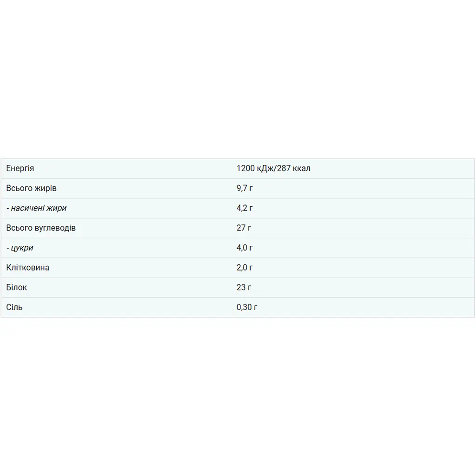The height and width of the screenshot is (476, 476).
Task: Click the цукри italic label
Action: 22,248
